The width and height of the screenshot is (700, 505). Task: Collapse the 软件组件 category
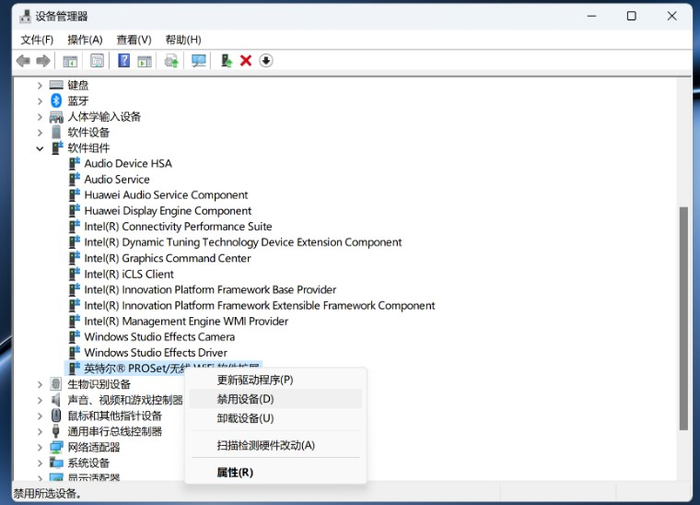pos(40,148)
